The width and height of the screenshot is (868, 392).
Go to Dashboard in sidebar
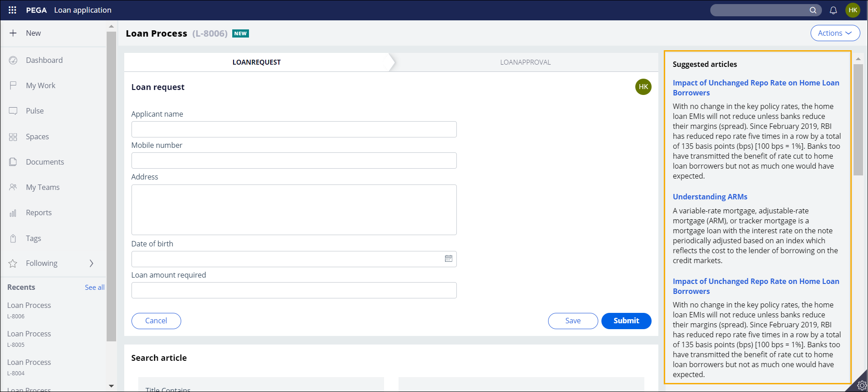tap(44, 60)
